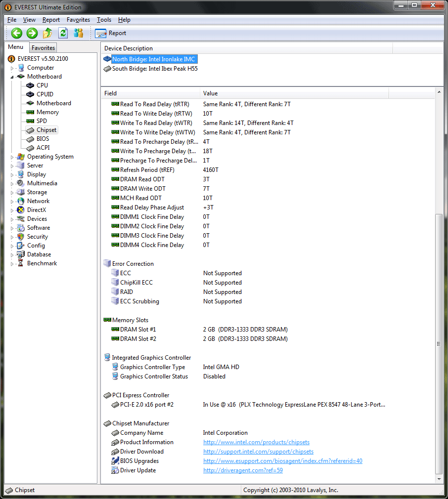Collapse the Motherboard tree node

tap(12, 77)
